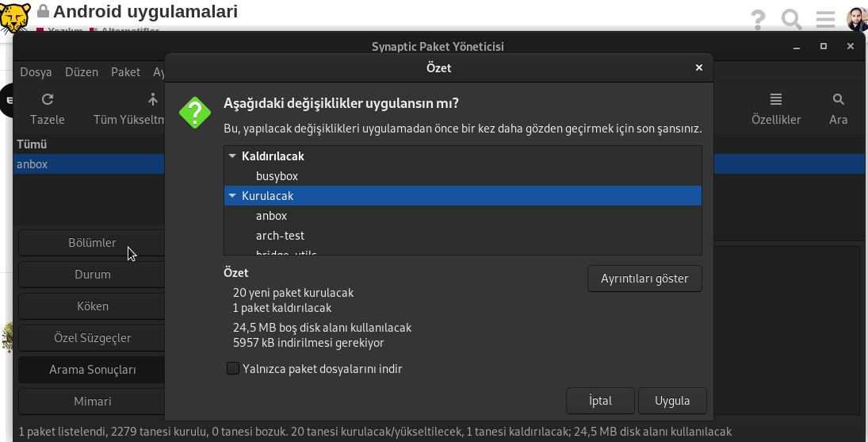
Task: Click the İptal button
Action: 600,401
